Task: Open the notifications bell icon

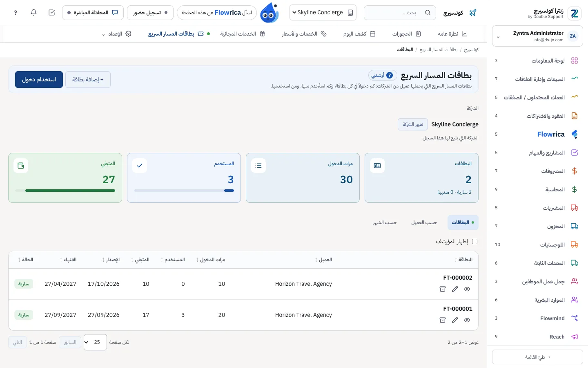Action: pos(33,13)
